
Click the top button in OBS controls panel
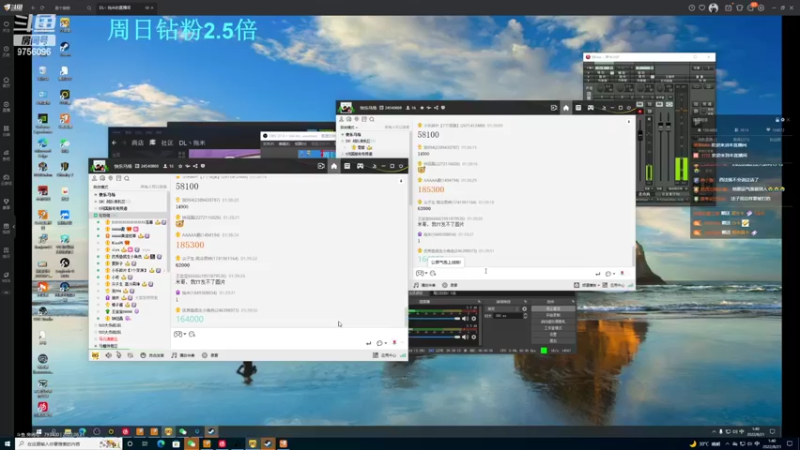tap(553, 309)
